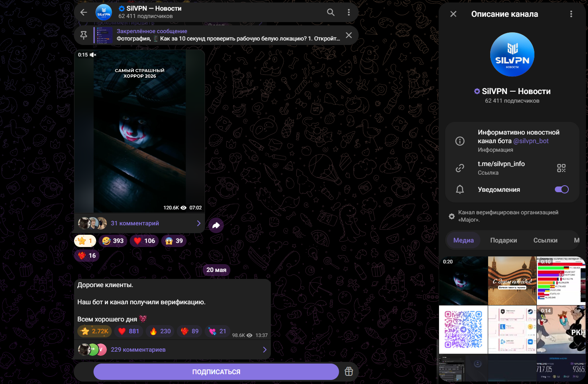Forward the video post with share arrow
Viewport: 588px width, 384px height.
pos(216,225)
